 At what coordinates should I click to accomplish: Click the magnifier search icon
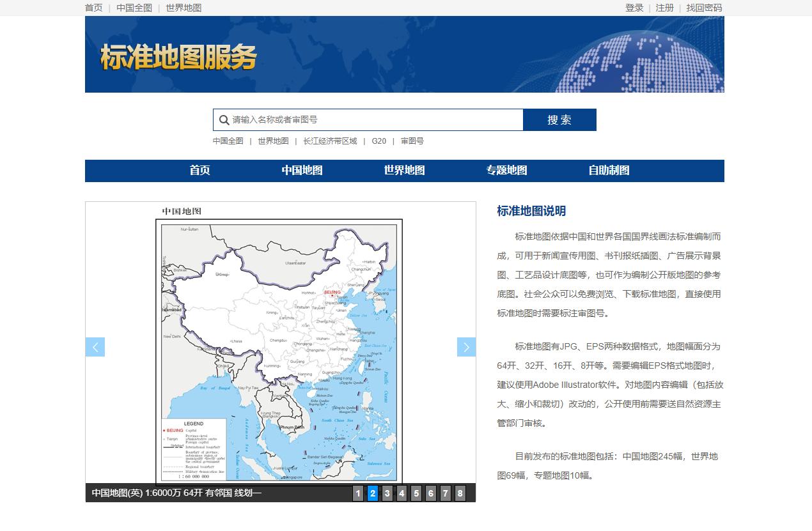pos(224,119)
